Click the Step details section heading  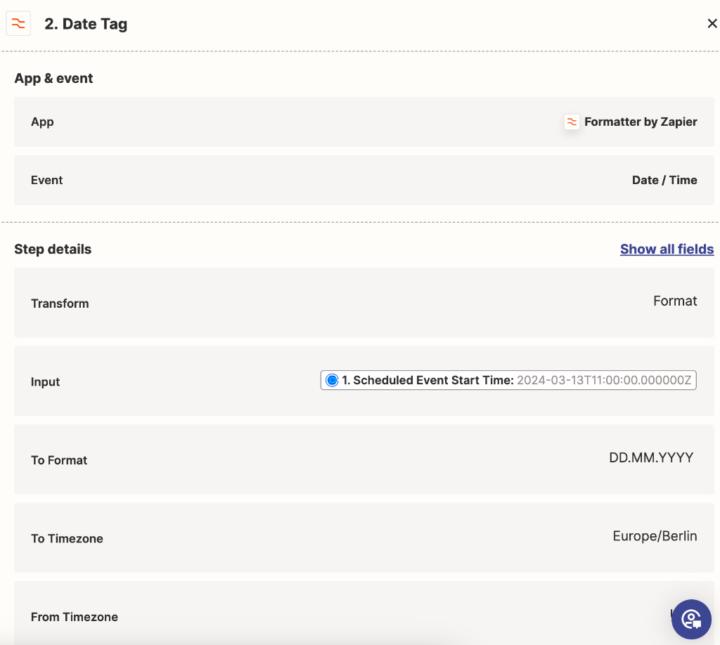pyautogui.click(x=53, y=249)
